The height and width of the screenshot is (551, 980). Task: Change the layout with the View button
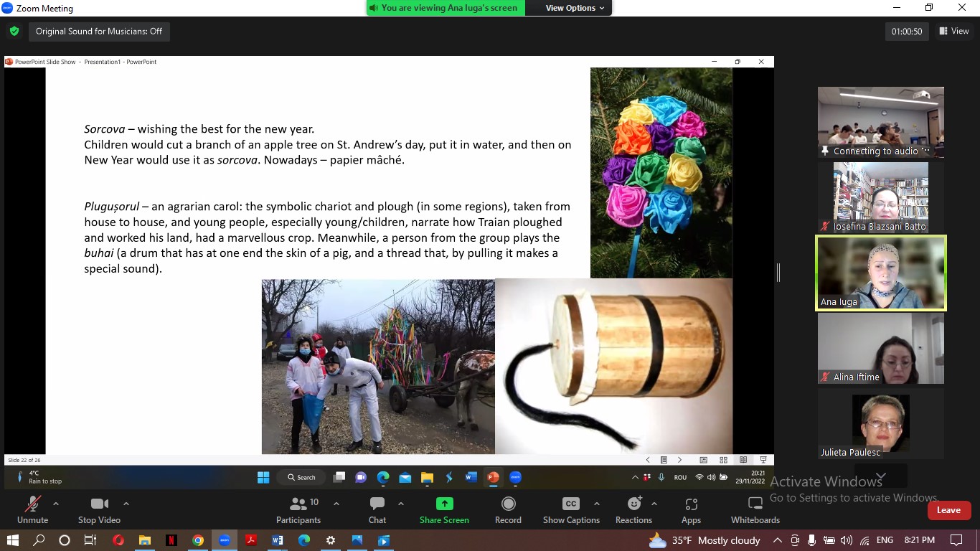(x=953, y=31)
